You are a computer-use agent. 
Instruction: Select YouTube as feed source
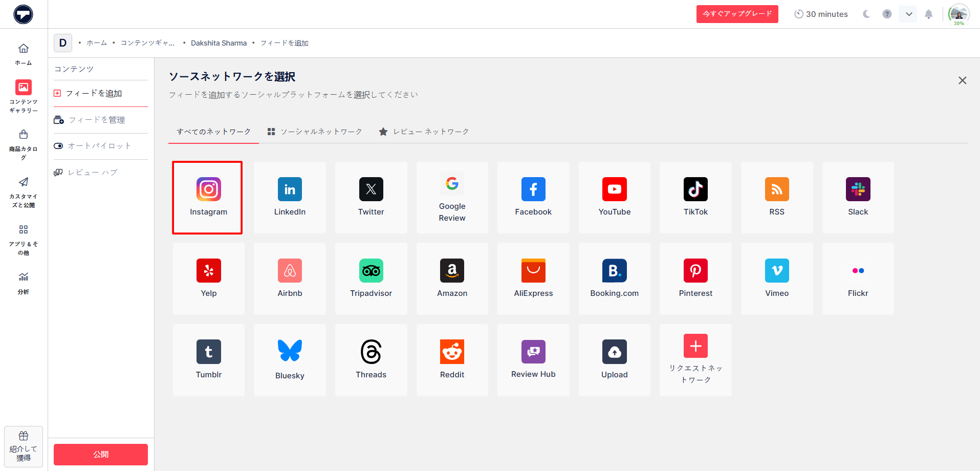[615, 198]
